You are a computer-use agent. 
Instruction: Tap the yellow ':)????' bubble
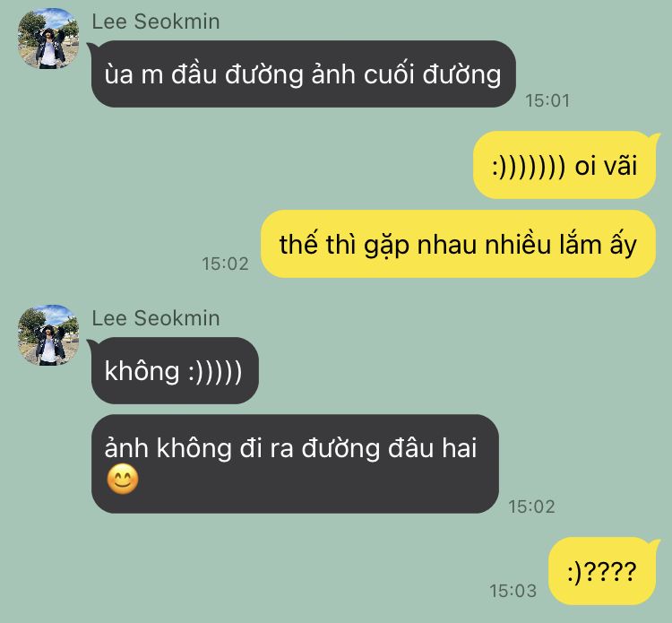click(x=602, y=571)
